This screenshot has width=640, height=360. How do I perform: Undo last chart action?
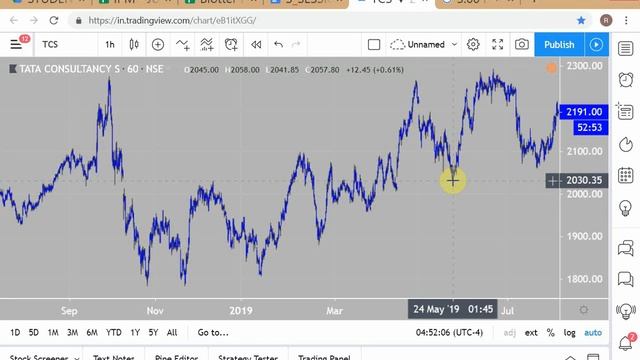(278, 44)
